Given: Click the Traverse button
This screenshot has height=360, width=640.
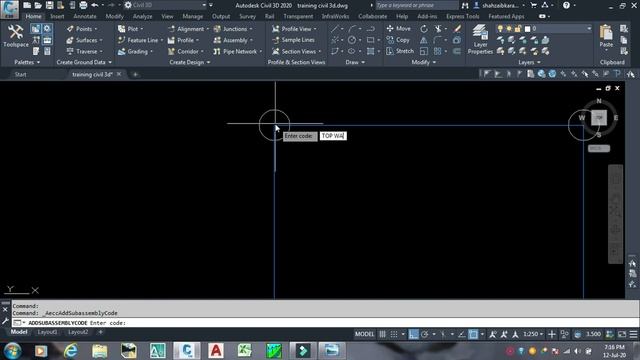Looking at the screenshot, I should tap(84, 51).
